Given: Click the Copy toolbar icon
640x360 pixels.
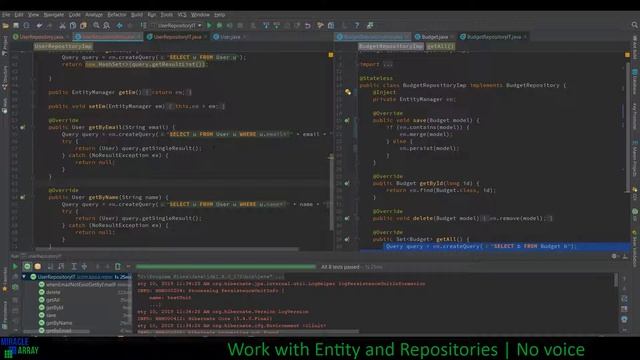Looking at the screenshot, I should tap(73, 25).
